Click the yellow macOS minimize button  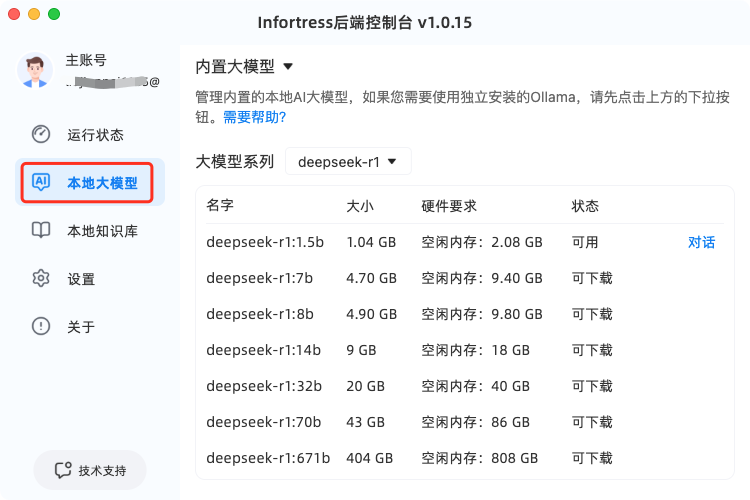coord(34,14)
